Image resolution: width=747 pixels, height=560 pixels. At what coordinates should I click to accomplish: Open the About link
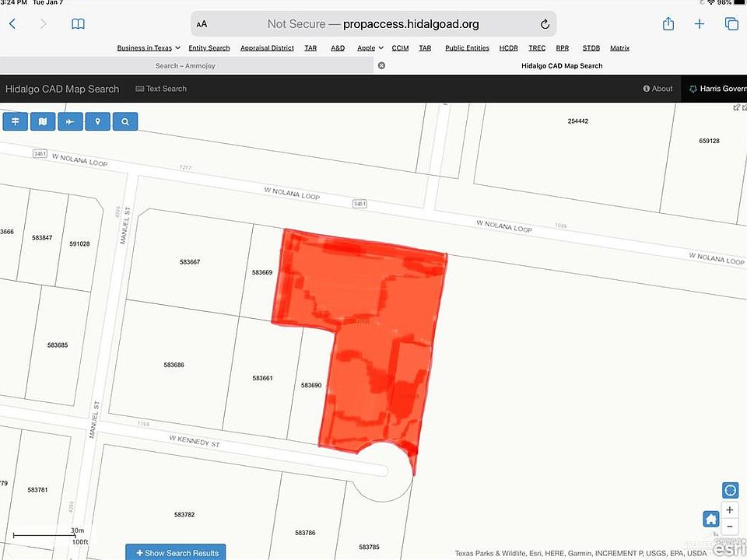tap(658, 89)
